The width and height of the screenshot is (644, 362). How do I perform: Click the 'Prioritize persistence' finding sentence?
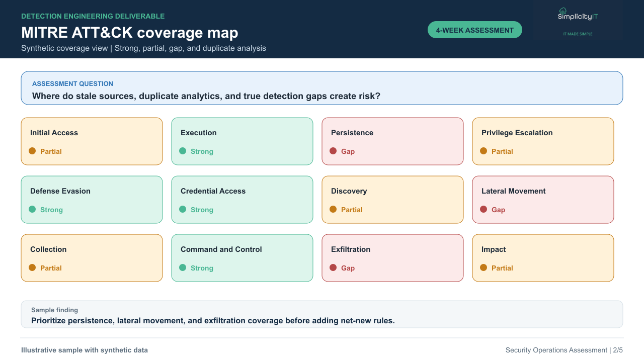point(213,320)
